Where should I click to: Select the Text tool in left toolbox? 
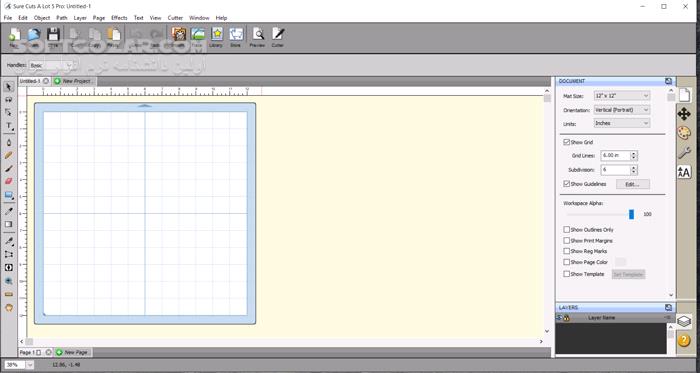pyautogui.click(x=8, y=126)
